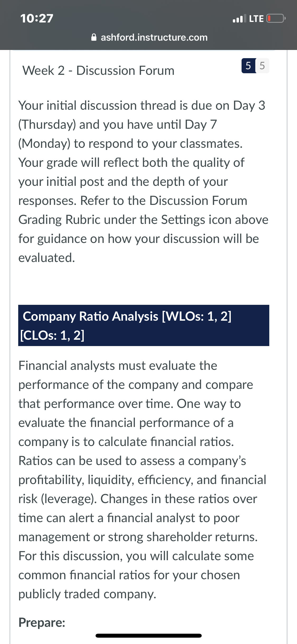
Task: Tap the [CLOs: 1, 2] label
Action: (52, 335)
